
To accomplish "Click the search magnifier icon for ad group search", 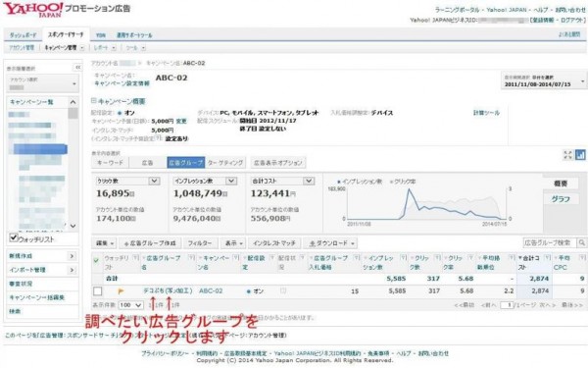I will coord(581,243).
